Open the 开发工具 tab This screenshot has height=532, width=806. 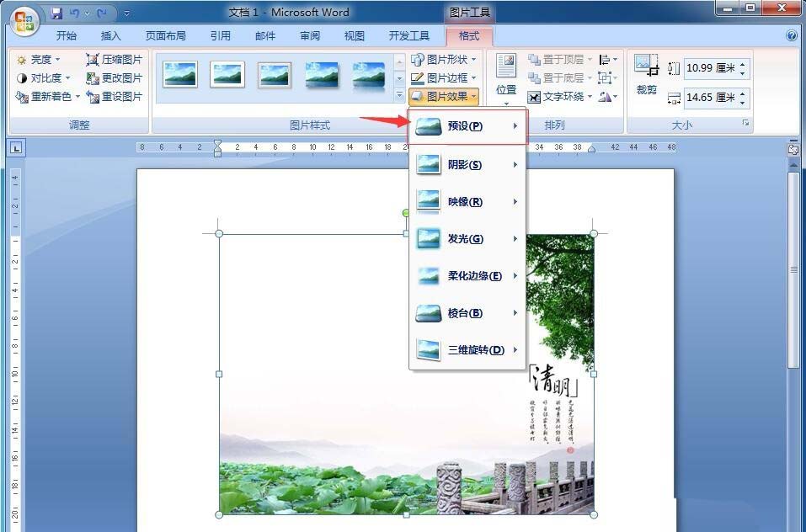408,35
